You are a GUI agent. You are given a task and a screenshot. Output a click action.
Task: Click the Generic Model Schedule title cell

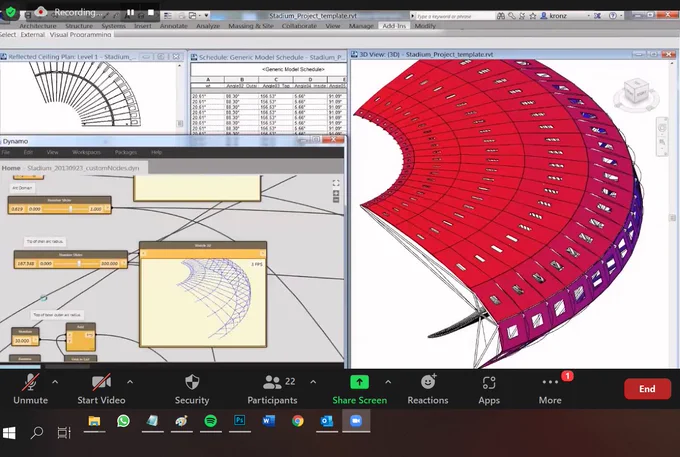(x=293, y=69)
